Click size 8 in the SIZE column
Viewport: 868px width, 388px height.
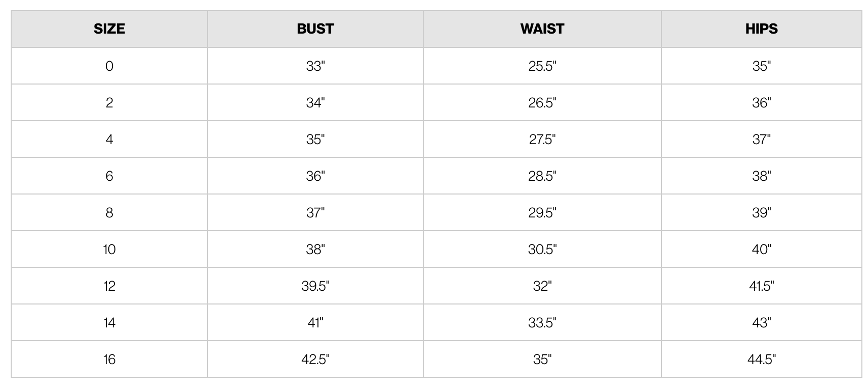pos(109,213)
